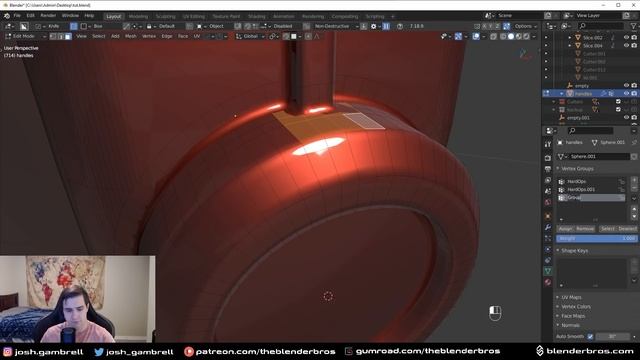Toggle the X axis mirror button
Viewport: 640px width, 360px height.
point(484,26)
